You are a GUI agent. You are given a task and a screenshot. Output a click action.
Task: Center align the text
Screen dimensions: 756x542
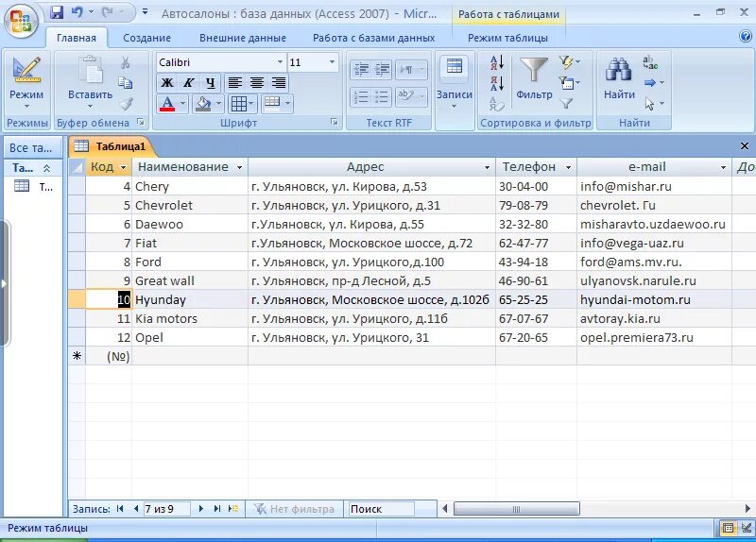click(256, 83)
